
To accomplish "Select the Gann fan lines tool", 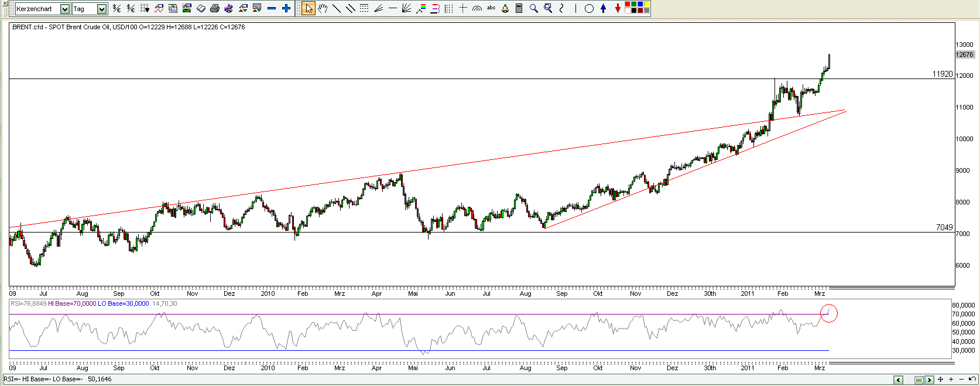I will point(406,8).
